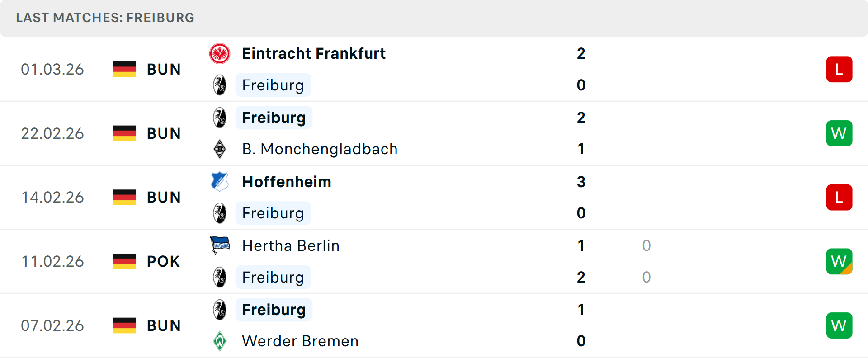Select the Werder Bremen club icon

220,341
